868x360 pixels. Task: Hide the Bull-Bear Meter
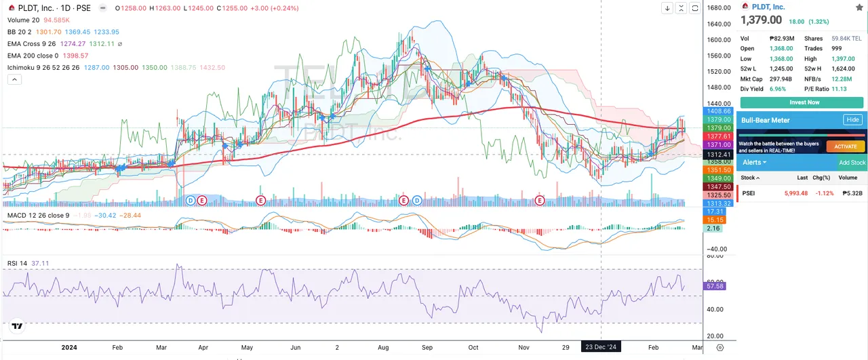pos(853,120)
